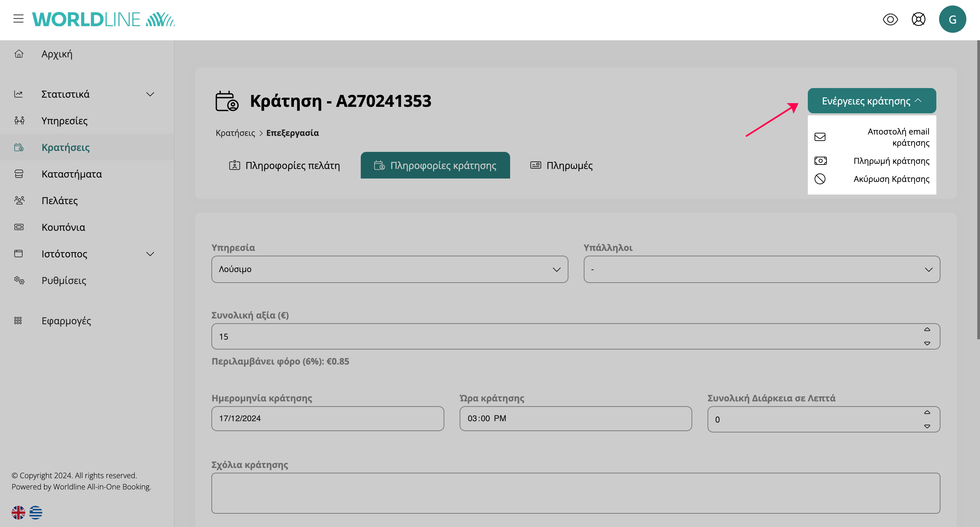
Task: Open the lifebuoy support icon
Action: 918,19
